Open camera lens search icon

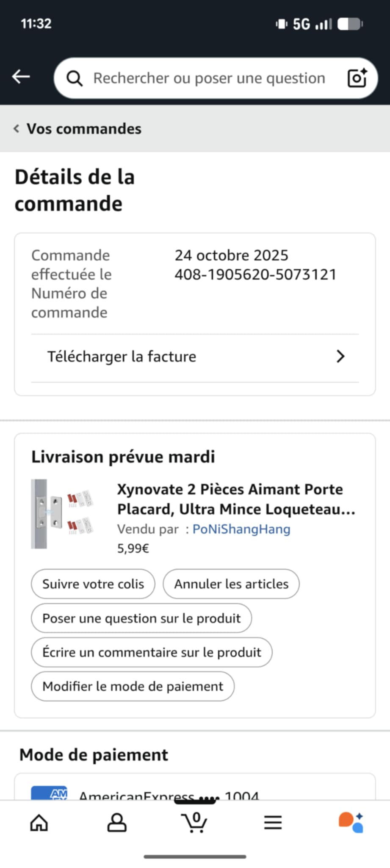coord(357,78)
